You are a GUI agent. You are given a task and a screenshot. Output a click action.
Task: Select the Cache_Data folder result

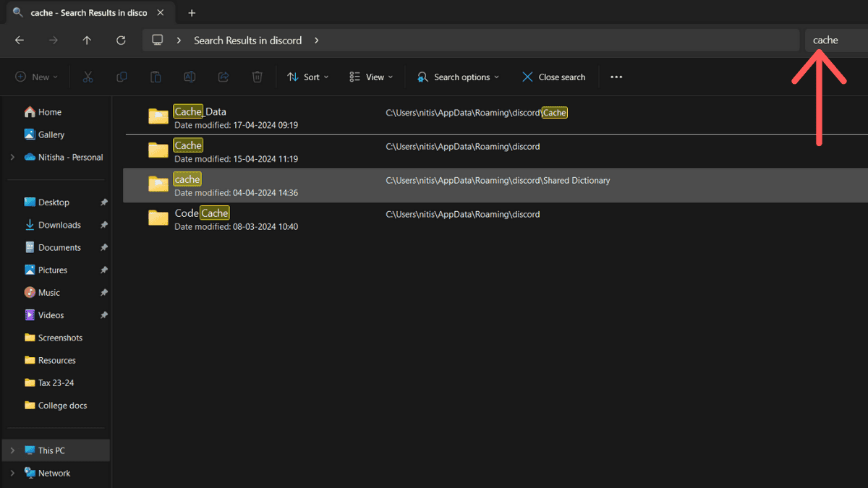(x=495, y=117)
